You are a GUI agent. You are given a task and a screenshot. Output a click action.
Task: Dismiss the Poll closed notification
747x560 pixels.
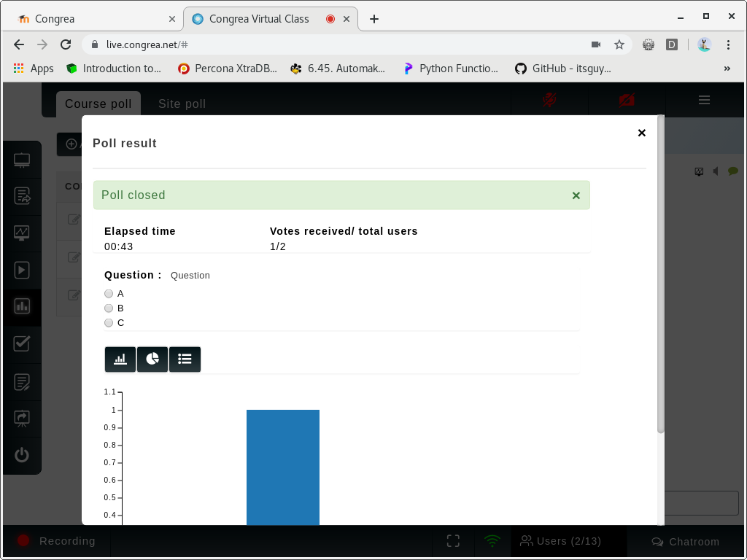coord(576,195)
